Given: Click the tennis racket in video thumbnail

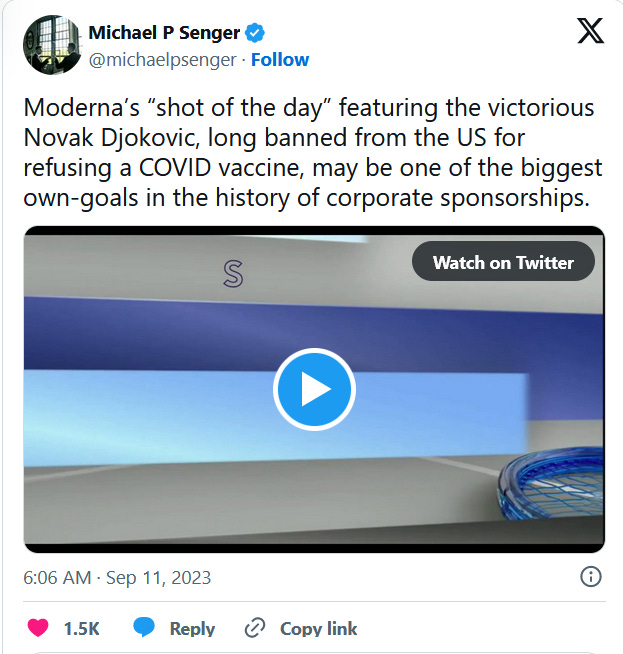Looking at the screenshot, I should point(550,483).
